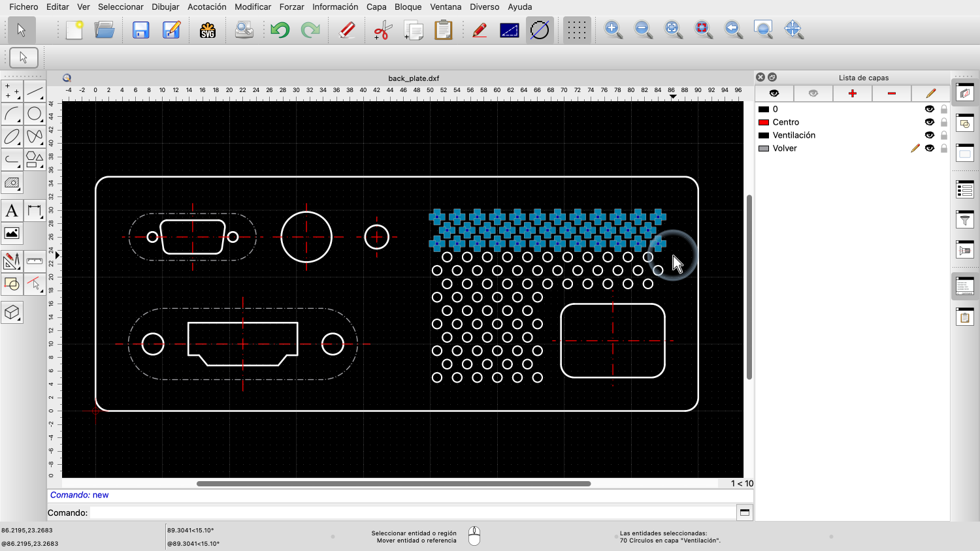Click the Save floppy disk icon

[140, 30]
